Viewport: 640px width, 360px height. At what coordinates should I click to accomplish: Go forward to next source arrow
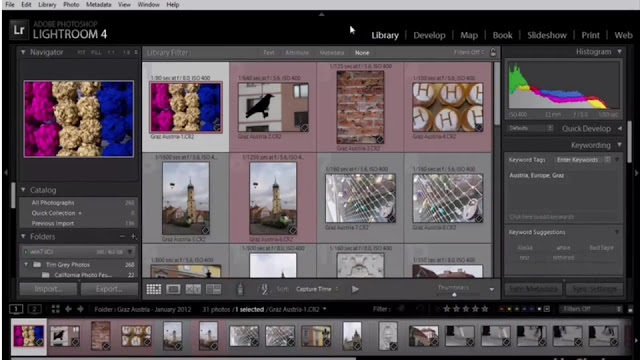[80, 309]
